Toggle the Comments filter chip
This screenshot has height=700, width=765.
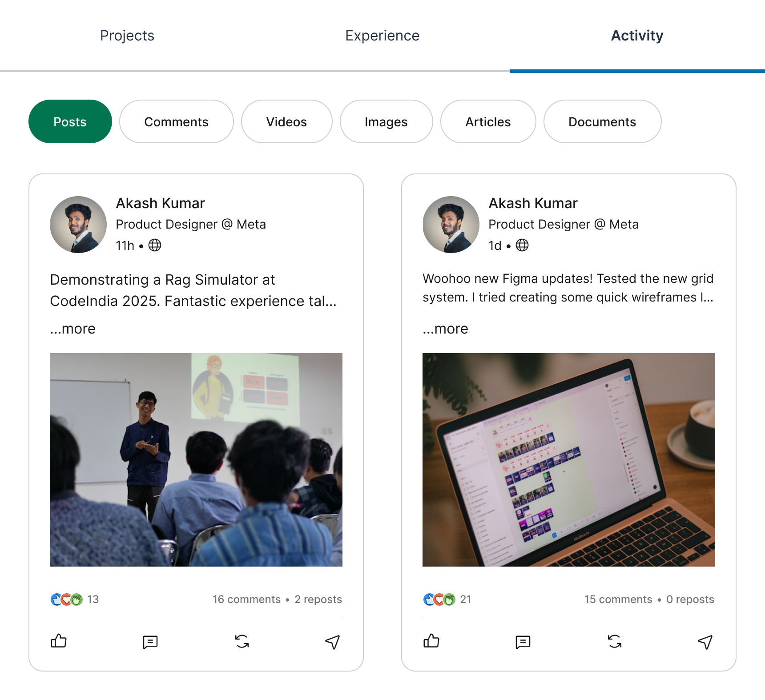pyautogui.click(x=176, y=121)
